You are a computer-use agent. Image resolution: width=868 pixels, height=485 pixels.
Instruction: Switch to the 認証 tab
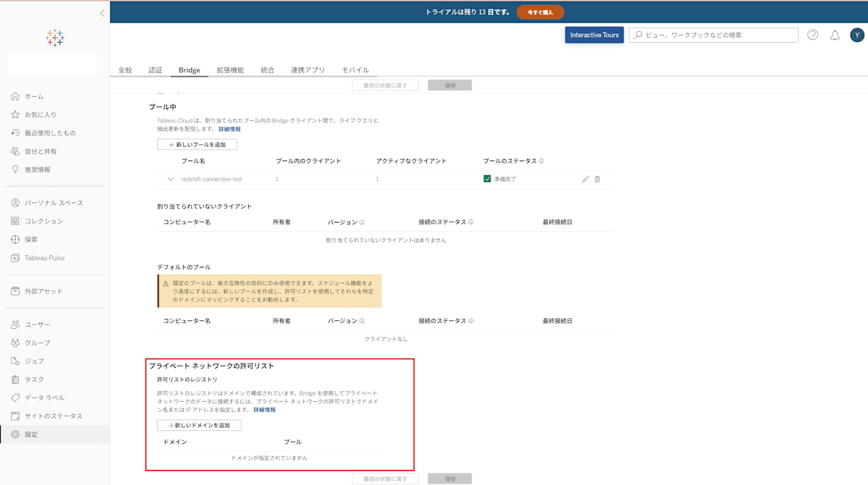click(156, 70)
